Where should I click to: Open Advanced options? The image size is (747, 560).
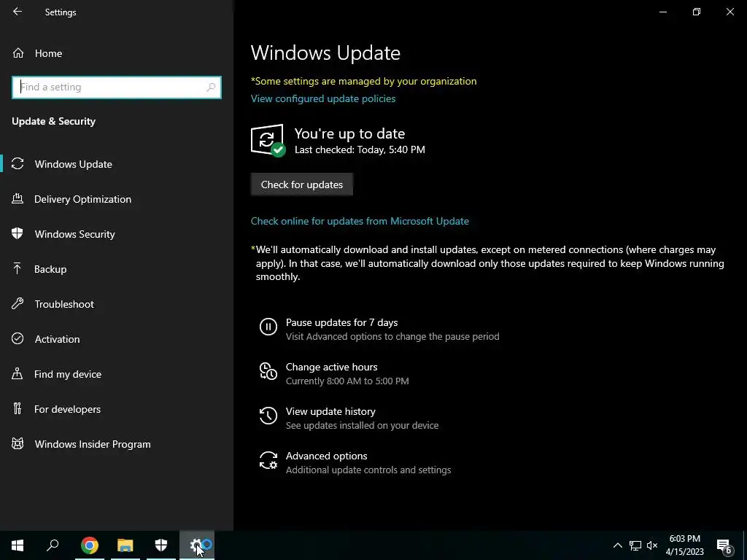click(x=326, y=456)
